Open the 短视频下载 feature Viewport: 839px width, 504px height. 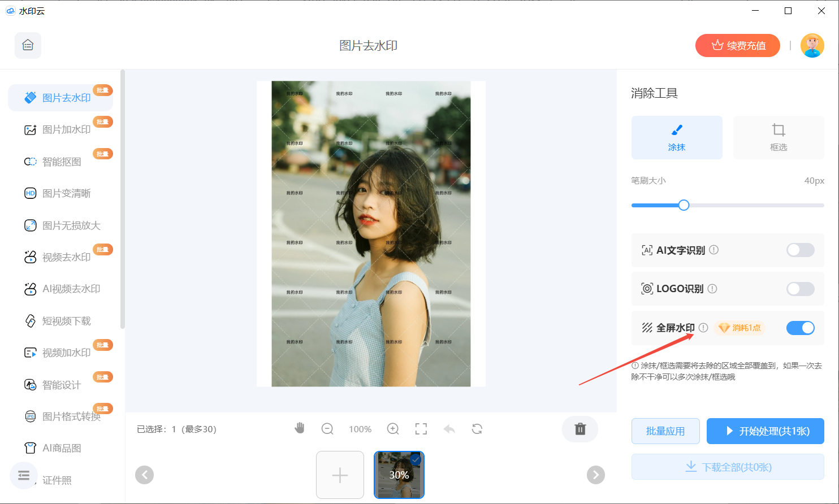click(66, 320)
